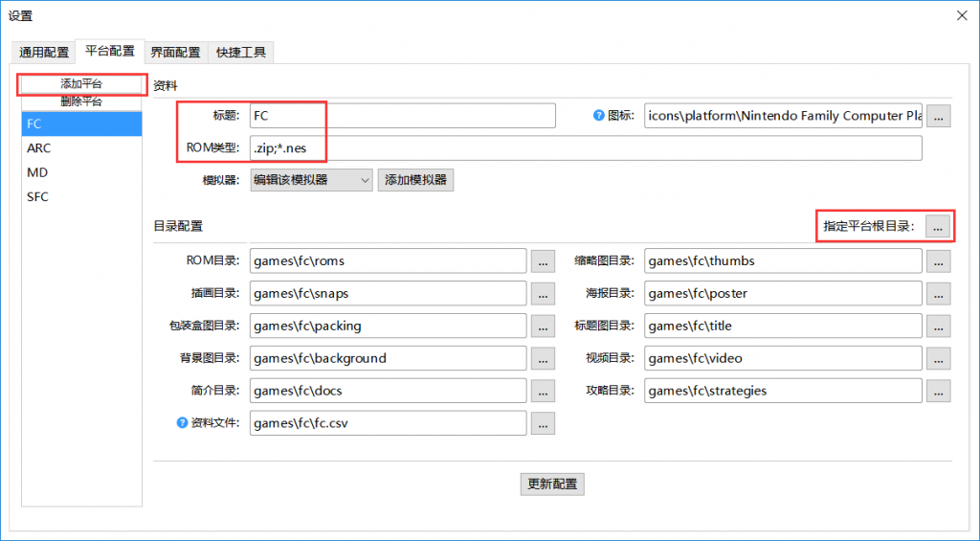Browse for the 视频目录 folder
Screen dimensions: 980x541
[938, 359]
